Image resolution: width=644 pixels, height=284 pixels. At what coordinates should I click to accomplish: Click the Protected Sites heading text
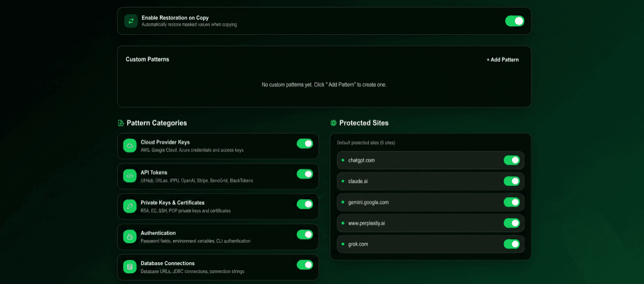pos(364,123)
